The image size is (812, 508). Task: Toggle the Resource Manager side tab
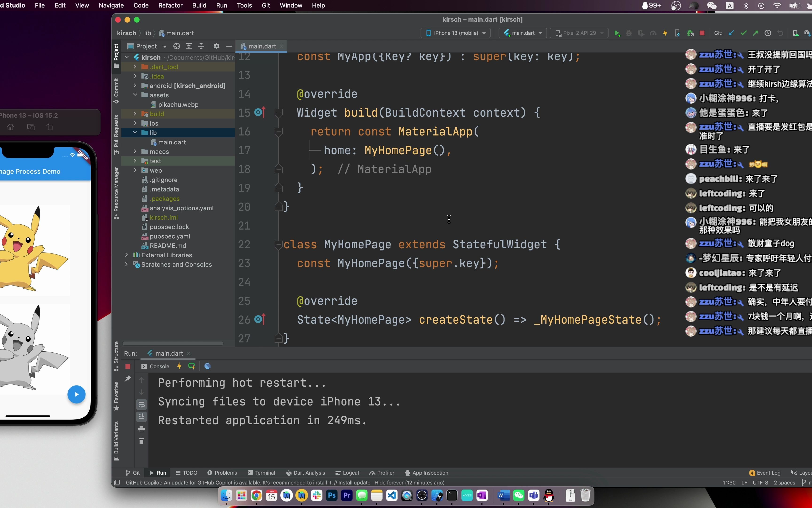116,193
